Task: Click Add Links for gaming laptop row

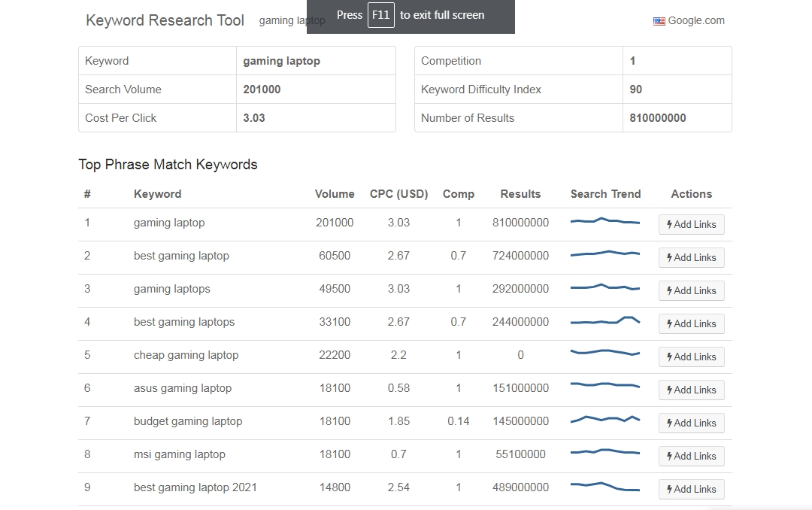Action: coord(691,224)
